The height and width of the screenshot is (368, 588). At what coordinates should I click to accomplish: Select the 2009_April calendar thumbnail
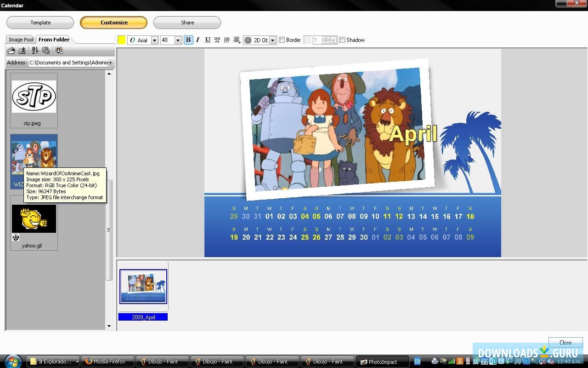click(143, 286)
